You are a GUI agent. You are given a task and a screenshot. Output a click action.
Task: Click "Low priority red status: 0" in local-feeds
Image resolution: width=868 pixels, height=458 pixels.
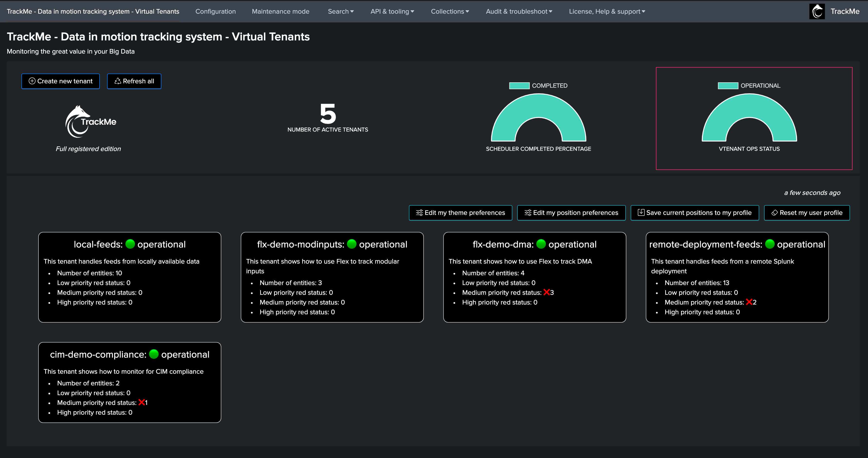tap(94, 283)
